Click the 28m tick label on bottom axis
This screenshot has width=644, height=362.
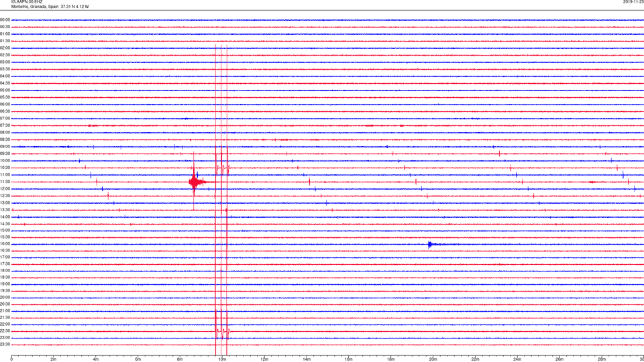tap(602, 359)
